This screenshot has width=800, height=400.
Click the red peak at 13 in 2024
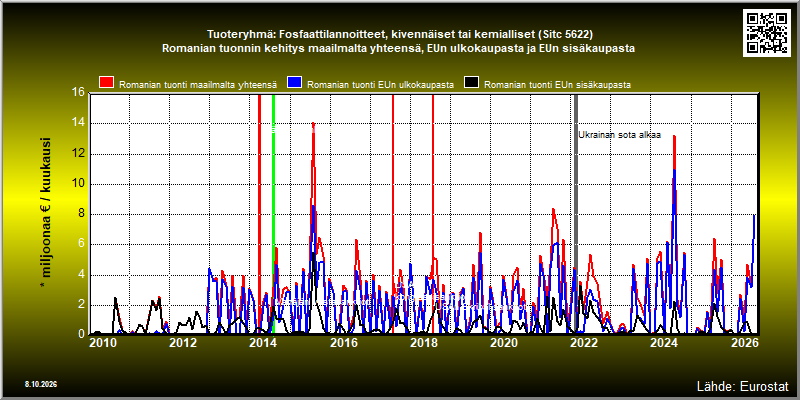pyautogui.click(x=674, y=136)
